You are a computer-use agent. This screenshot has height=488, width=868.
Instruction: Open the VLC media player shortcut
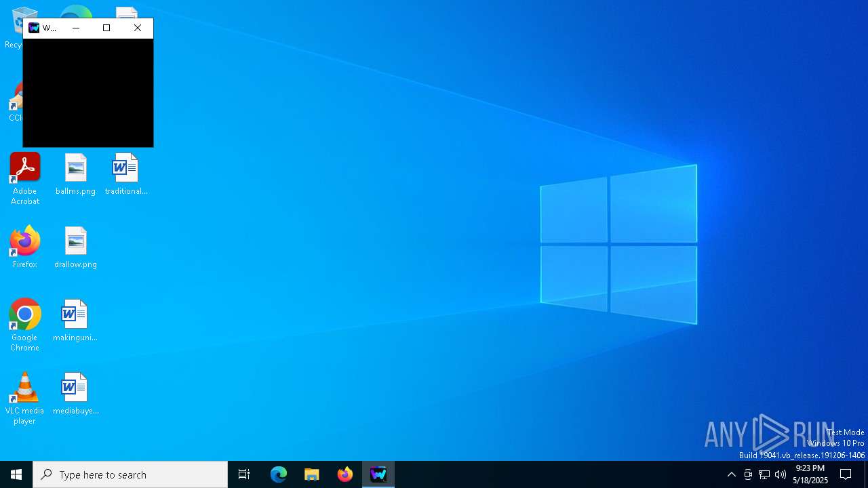point(24,399)
